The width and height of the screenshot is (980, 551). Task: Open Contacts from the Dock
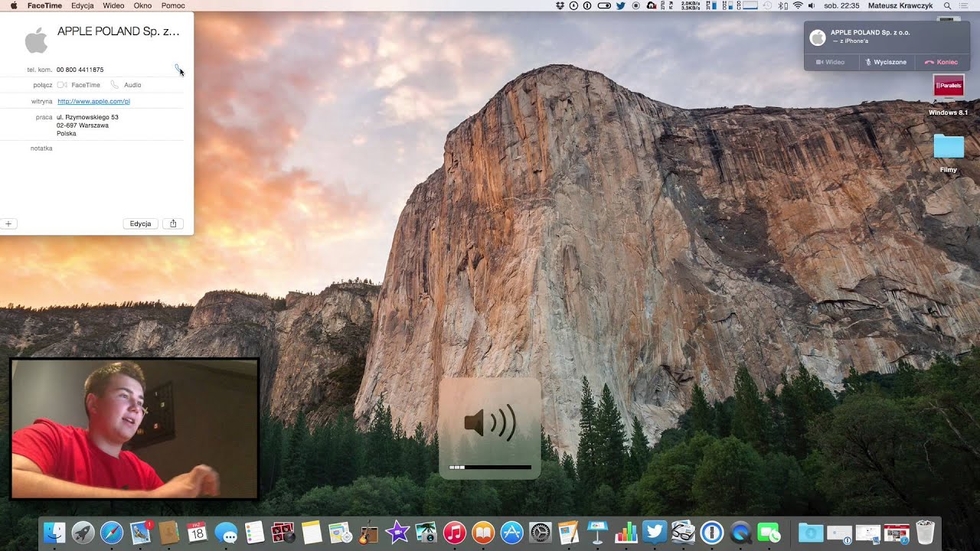pyautogui.click(x=169, y=533)
